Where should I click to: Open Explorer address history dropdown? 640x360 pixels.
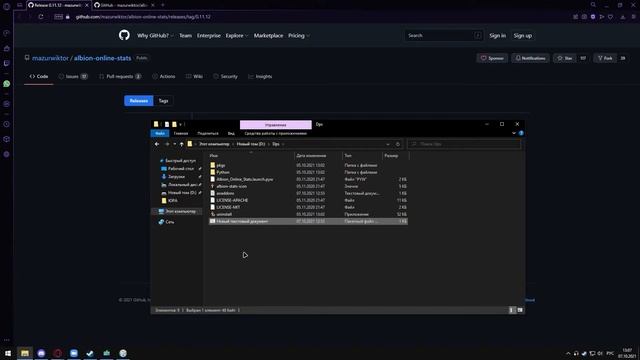[388, 144]
